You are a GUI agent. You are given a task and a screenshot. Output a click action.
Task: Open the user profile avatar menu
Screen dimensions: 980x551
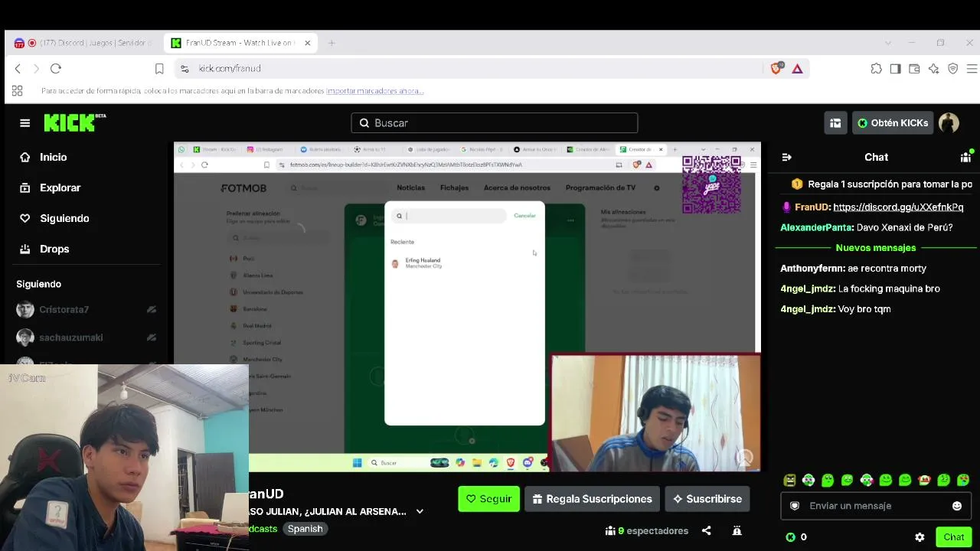949,123
